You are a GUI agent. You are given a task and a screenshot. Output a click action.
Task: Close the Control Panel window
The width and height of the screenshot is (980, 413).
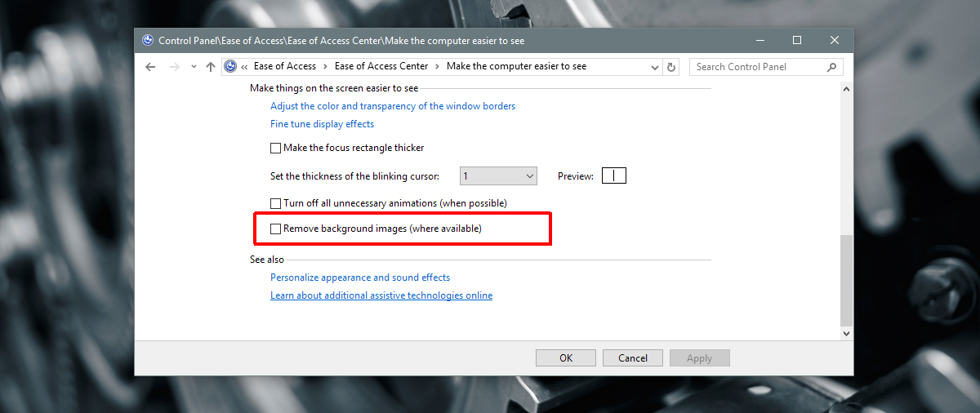click(835, 40)
